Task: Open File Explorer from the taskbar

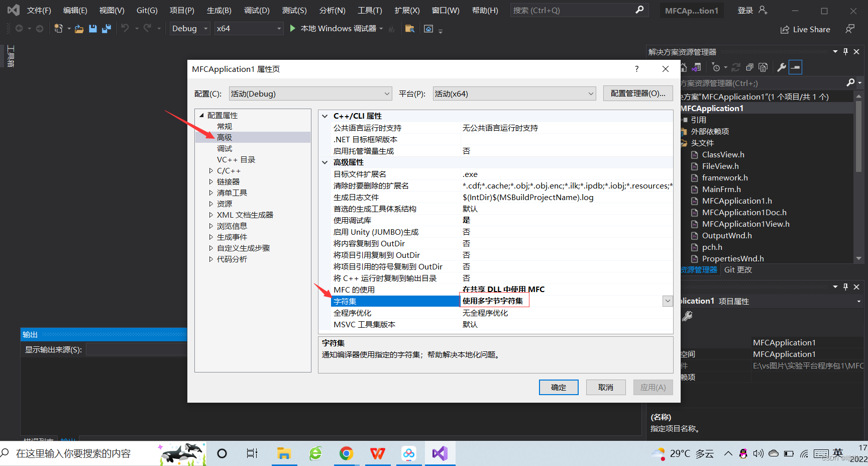Action: point(284,453)
